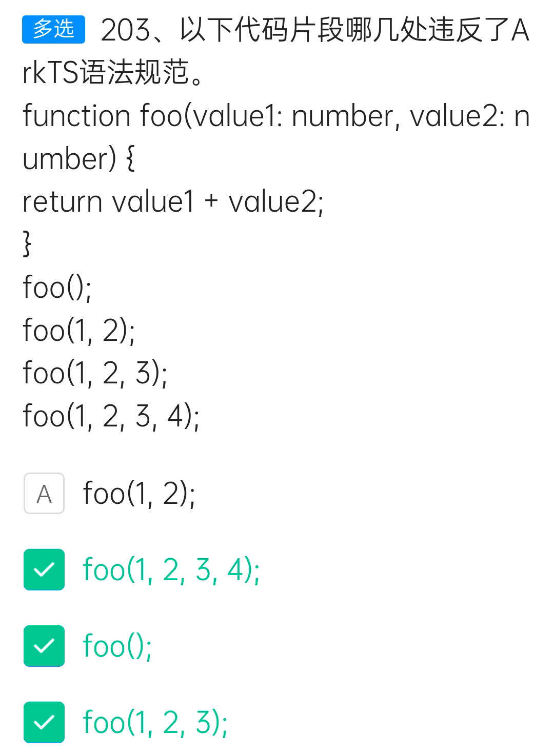
Task: Tap the return value1 + value2; code line
Action: 173,201
